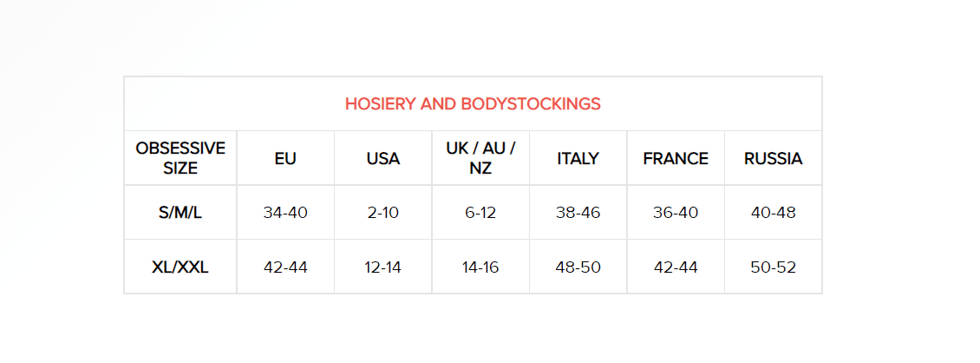
Task: Select the Italy column header
Action: (578, 159)
